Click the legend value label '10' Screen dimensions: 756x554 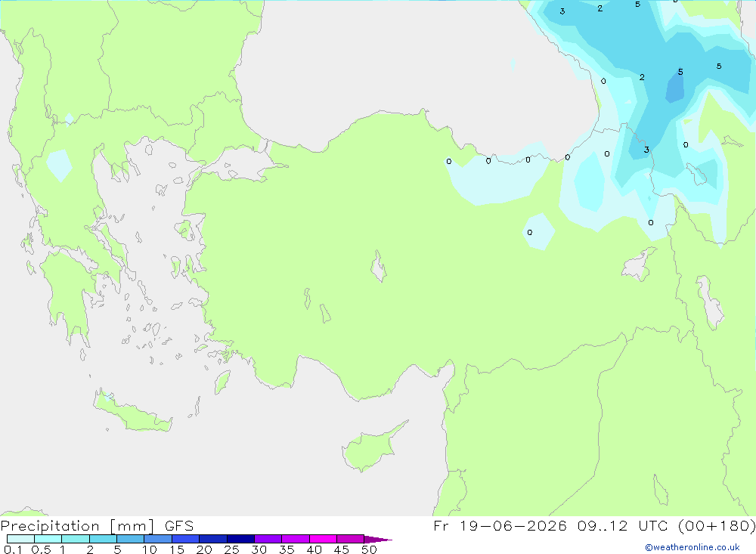click(x=150, y=549)
